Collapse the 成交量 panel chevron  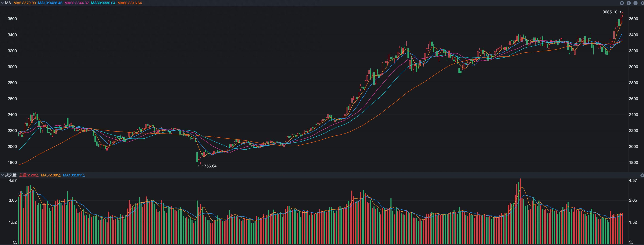2,175
